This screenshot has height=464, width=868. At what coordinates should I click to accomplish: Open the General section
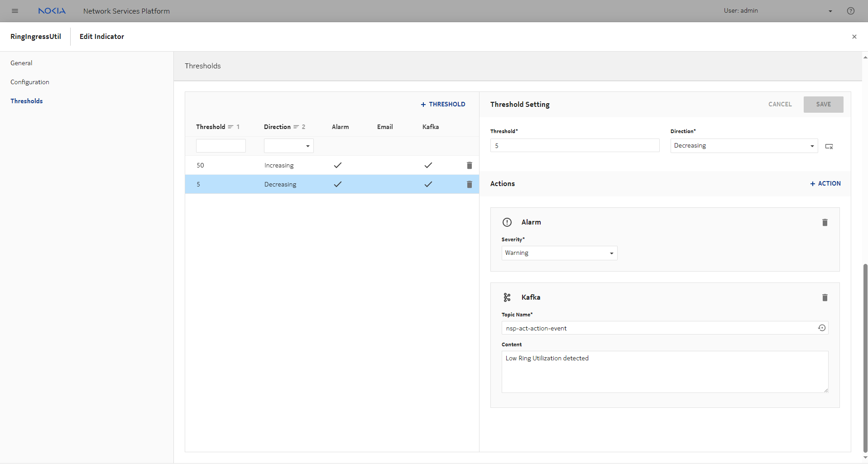coord(21,63)
